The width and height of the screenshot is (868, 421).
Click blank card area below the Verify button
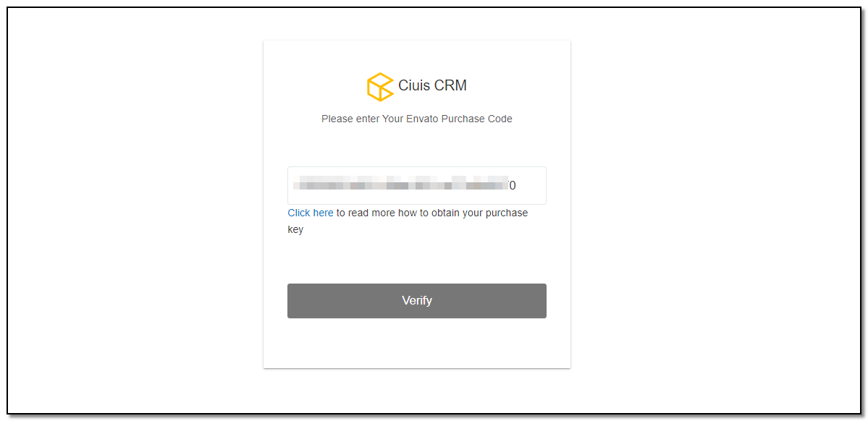coord(417,343)
